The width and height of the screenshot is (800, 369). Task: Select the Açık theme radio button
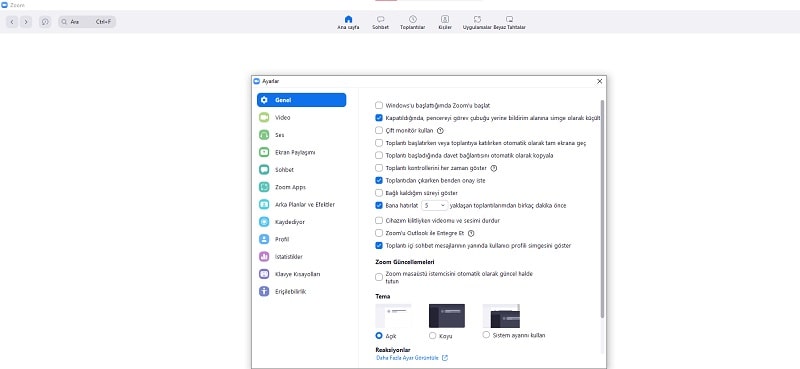point(379,336)
